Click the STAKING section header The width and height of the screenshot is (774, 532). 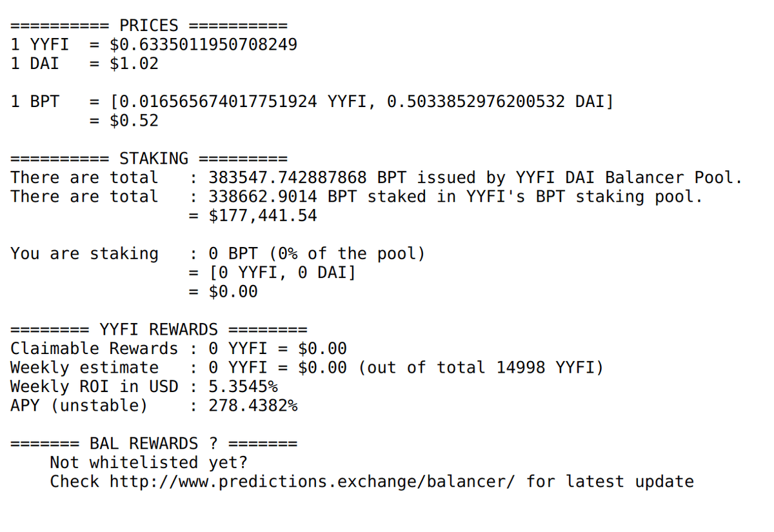point(154,159)
